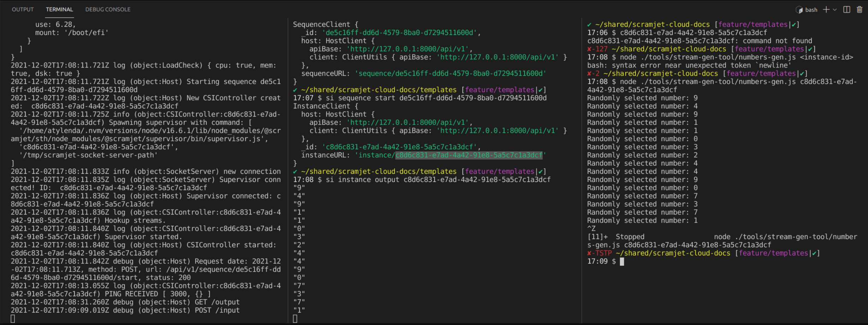Click the red TSTP status marker

600,253
